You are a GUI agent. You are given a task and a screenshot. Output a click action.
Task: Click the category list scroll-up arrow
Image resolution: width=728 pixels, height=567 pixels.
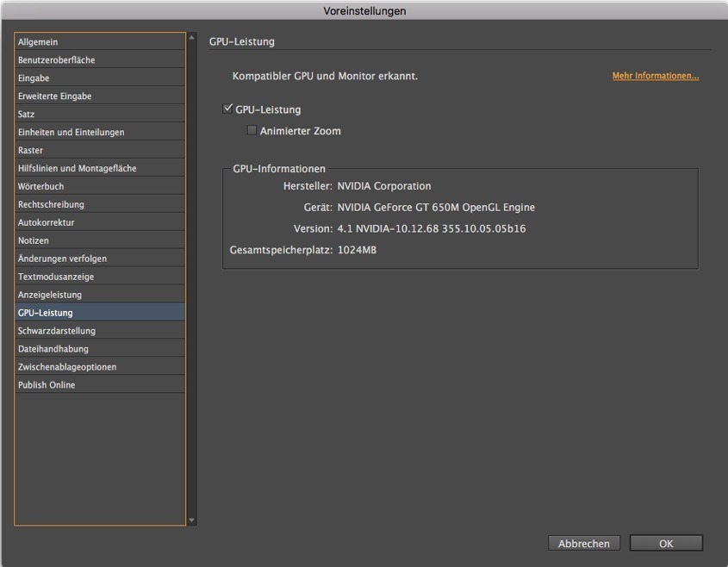pyautogui.click(x=192, y=38)
